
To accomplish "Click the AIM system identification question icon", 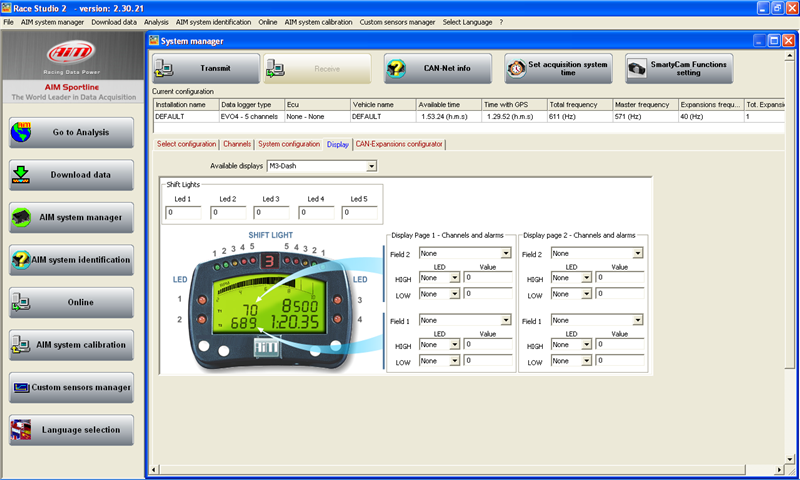I will coord(22,260).
